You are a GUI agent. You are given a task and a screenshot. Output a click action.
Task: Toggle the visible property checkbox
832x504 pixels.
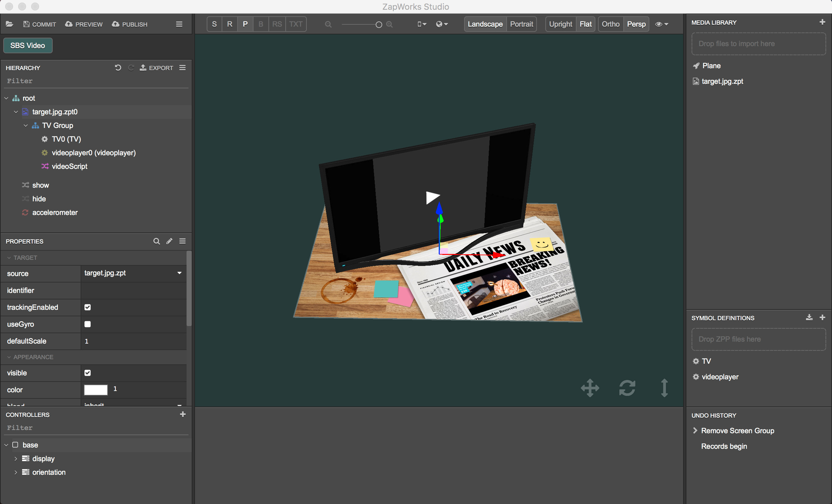tap(87, 373)
